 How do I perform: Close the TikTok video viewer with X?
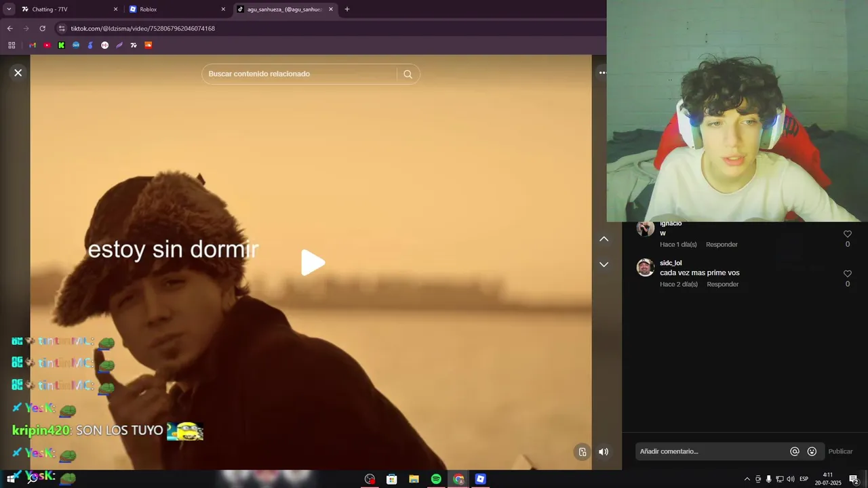(18, 73)
